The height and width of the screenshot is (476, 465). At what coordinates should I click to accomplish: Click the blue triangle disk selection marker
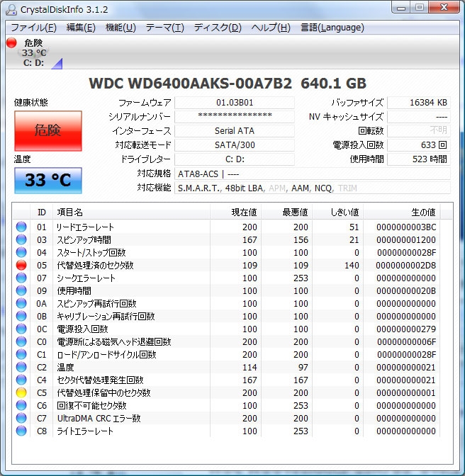(57, 64)
